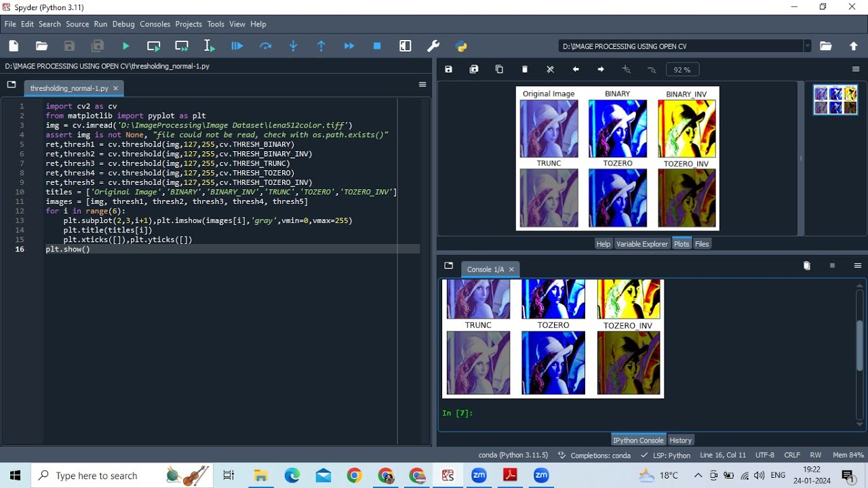Click the conda (Python 3.11.5) status entry
Image resolution: width=868 pixels, height=488 pixels.
pos(513,455)
